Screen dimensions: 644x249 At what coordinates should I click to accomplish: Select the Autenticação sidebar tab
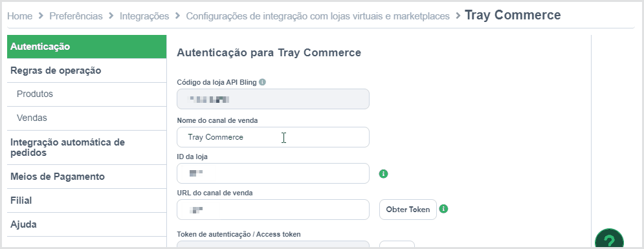point(87,47)
